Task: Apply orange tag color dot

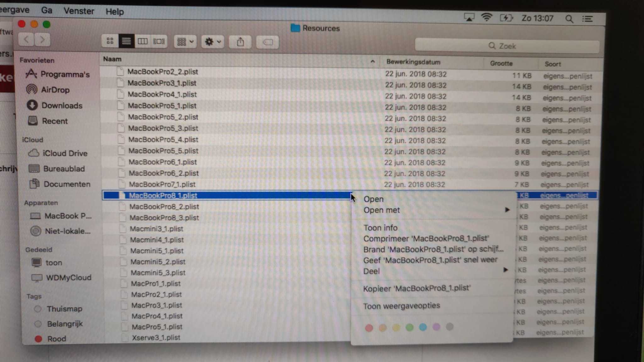Action: [382, 328]
